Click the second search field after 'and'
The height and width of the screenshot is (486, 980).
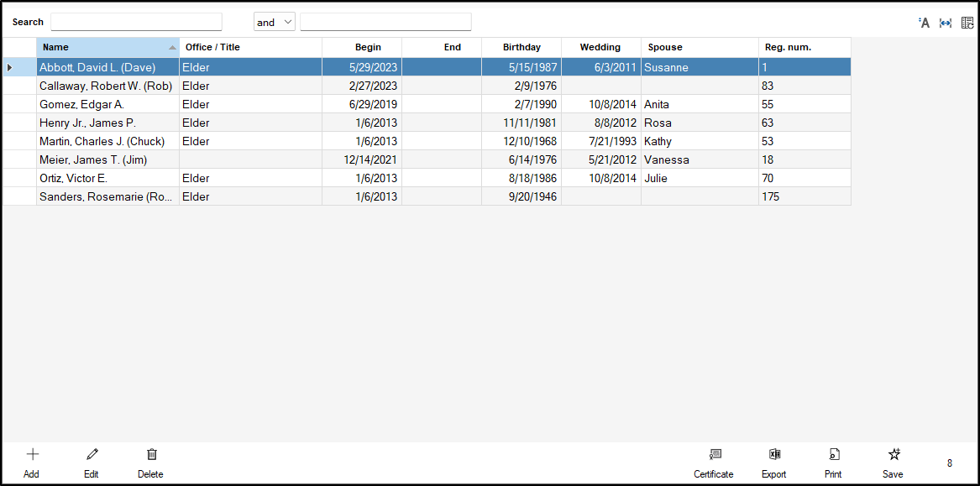click(385, 22)
